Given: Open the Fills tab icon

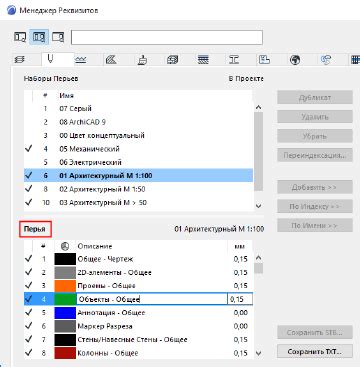Looking at the screenshot, I should click(110, 60).
